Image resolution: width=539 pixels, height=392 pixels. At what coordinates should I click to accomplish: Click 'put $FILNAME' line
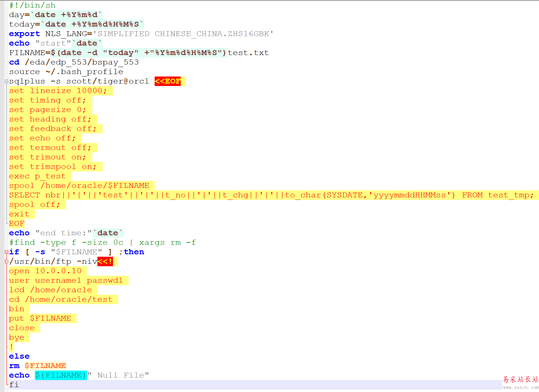[40, 318]
